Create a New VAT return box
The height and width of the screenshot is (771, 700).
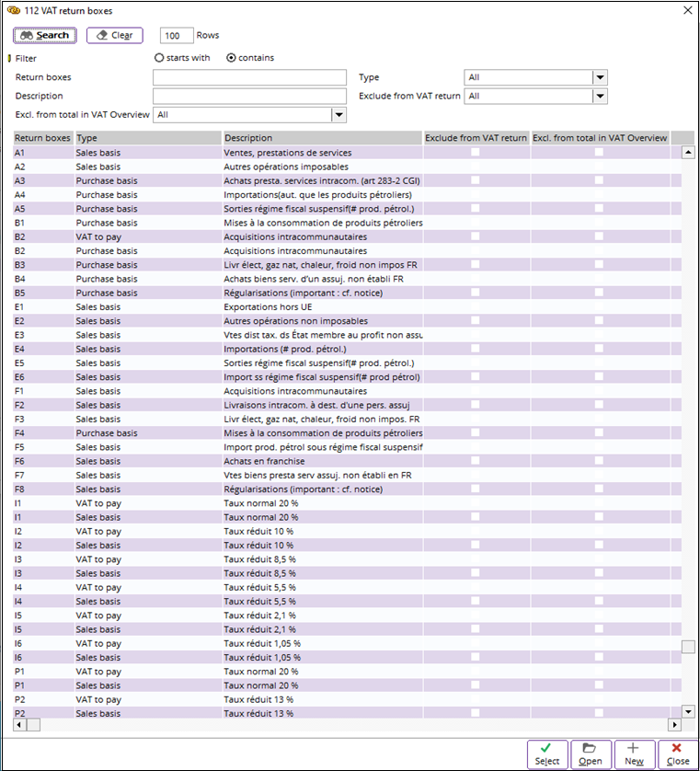pos(634,754)
